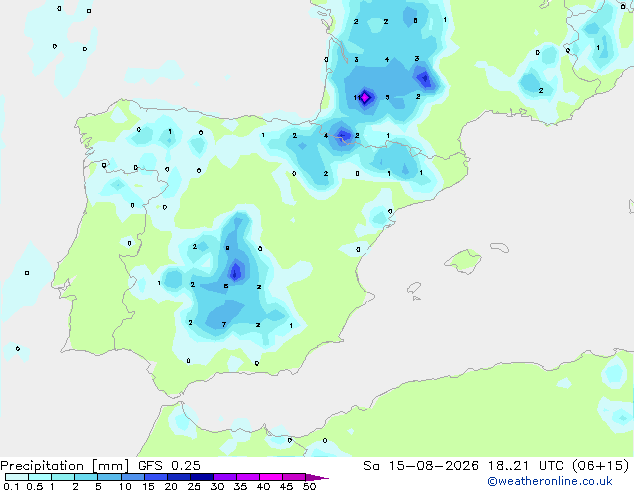The image size is (634, 490).
Task: Click the "GFS 0.25" model label
Action: [x=169, y=466]
